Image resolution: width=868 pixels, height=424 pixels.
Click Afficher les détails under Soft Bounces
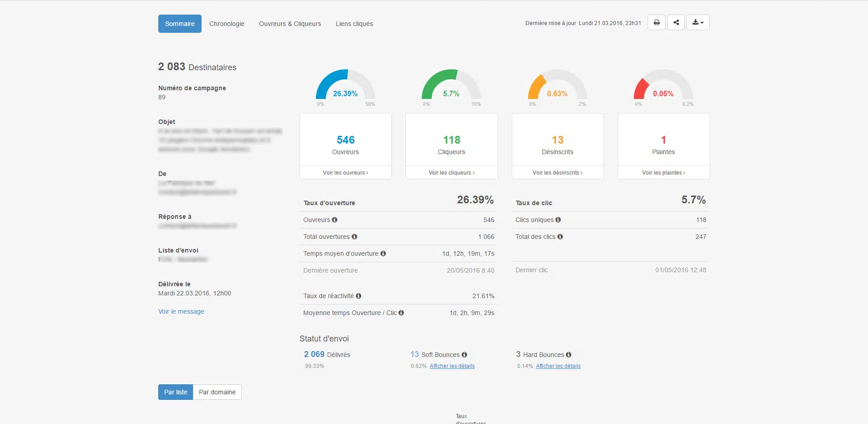click(x=452, y=366)
